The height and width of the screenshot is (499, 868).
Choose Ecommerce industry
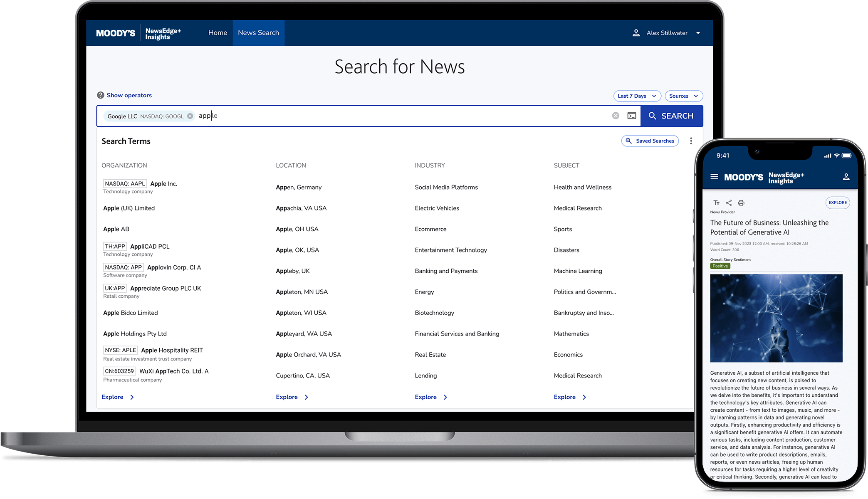point(430,229)
